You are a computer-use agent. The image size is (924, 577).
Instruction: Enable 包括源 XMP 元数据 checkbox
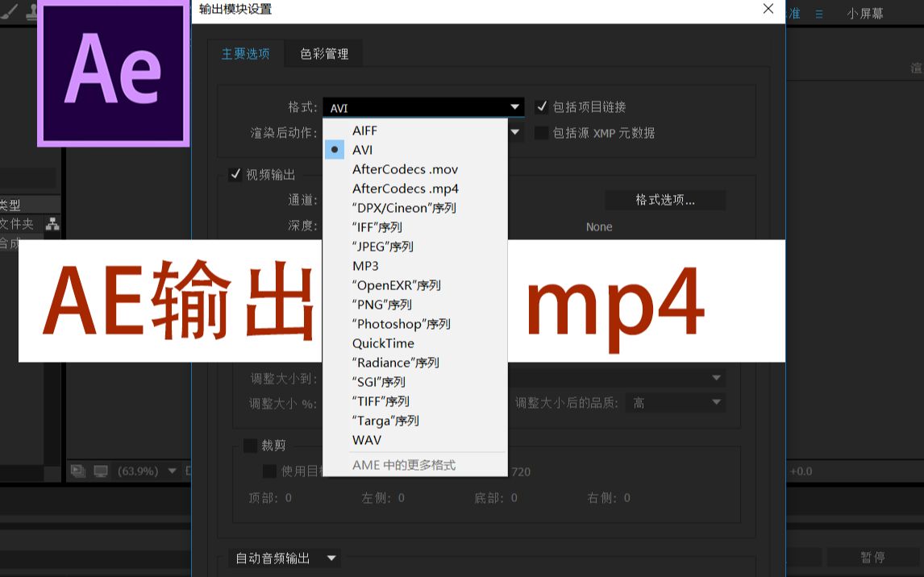tap(541, 133)
